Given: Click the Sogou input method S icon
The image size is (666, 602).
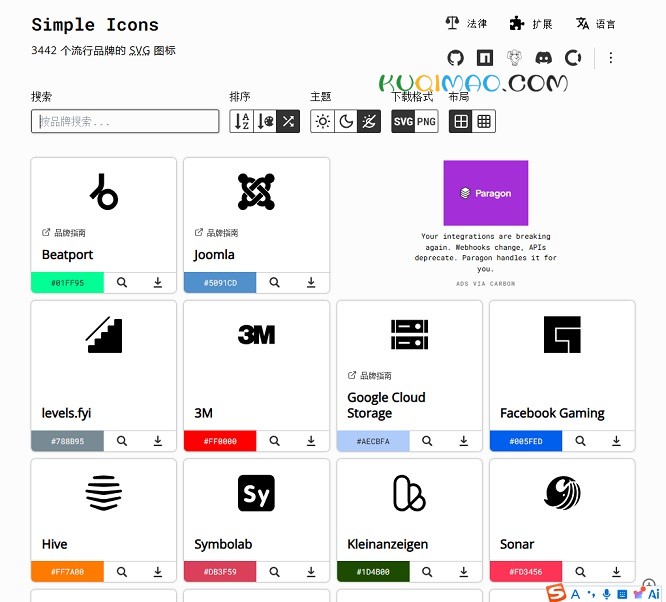Looking at the screenshot, I should pos(556,593).
